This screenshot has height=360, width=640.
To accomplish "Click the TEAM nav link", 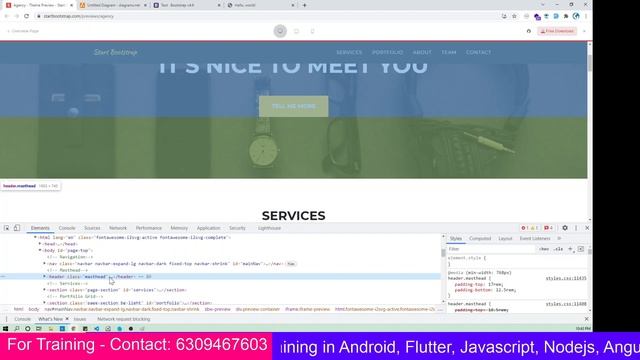I will (449, 52).
